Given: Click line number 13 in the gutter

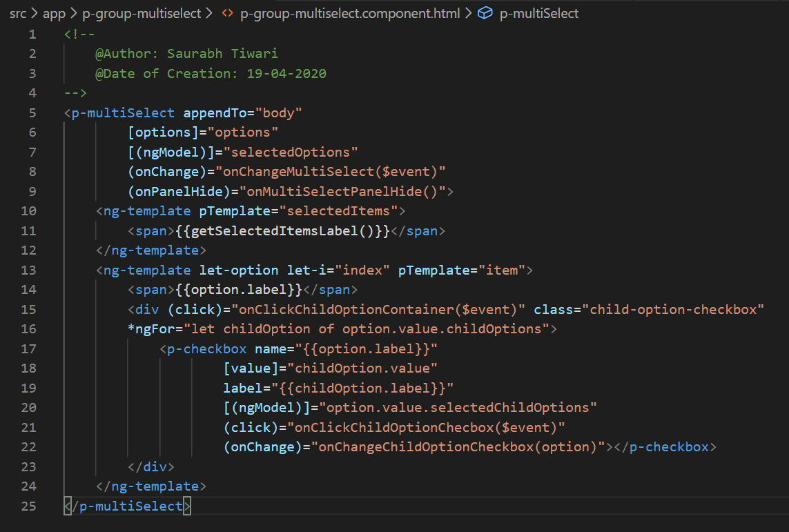Looking at the screenshot, I should [29, 270].
